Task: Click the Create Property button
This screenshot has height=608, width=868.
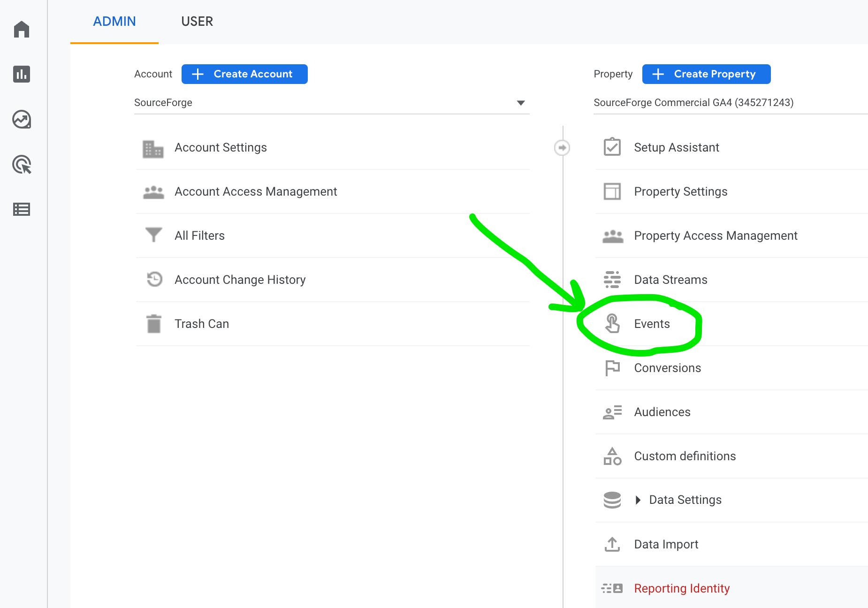Action: point(706,74)
